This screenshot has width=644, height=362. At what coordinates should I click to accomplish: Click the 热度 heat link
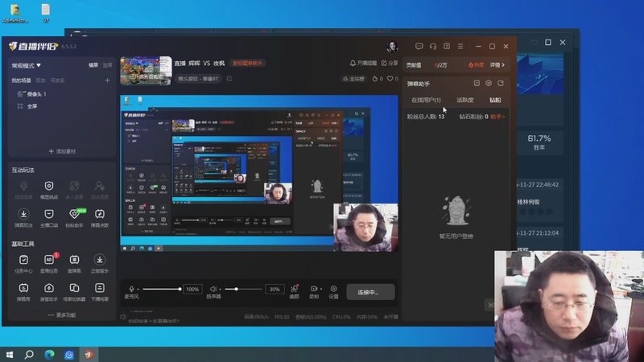(476, 65)
